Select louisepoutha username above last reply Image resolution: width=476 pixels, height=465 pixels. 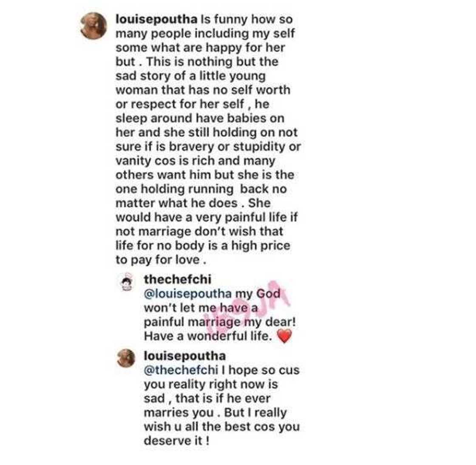pos(184,356)
